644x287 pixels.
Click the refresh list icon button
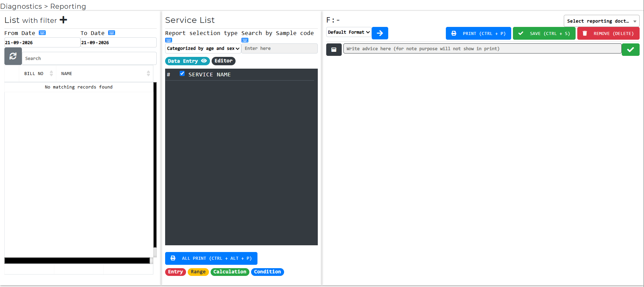pos(13,56)
